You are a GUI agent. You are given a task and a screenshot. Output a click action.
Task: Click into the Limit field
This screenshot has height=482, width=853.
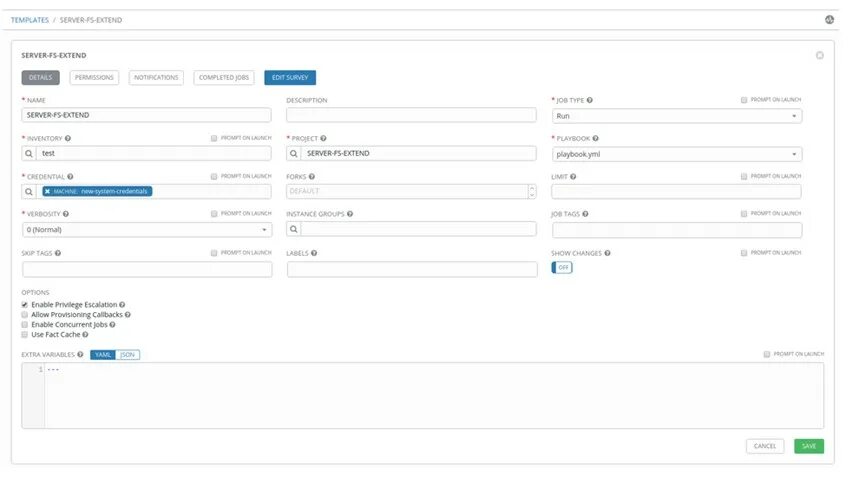[x=676, y=191]
